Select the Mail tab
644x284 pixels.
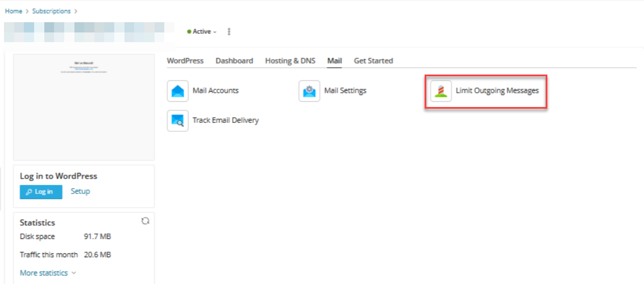coord(334,61)
